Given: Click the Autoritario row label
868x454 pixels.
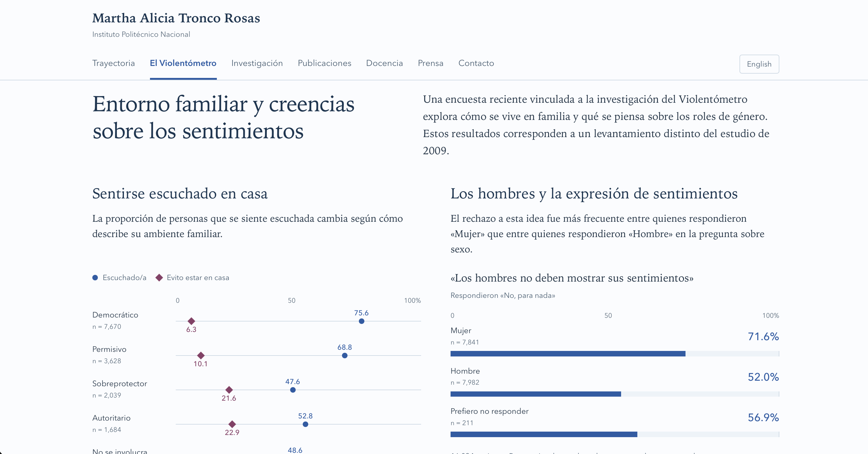Looking at the screenshot, I should (111, 418).
